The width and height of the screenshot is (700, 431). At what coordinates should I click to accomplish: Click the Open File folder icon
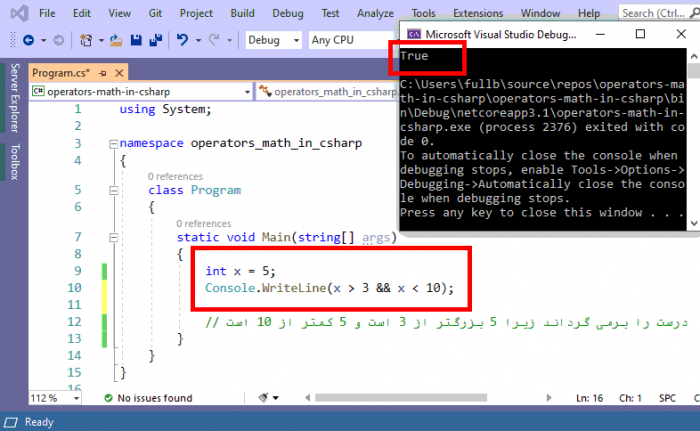tap(116, 40)
